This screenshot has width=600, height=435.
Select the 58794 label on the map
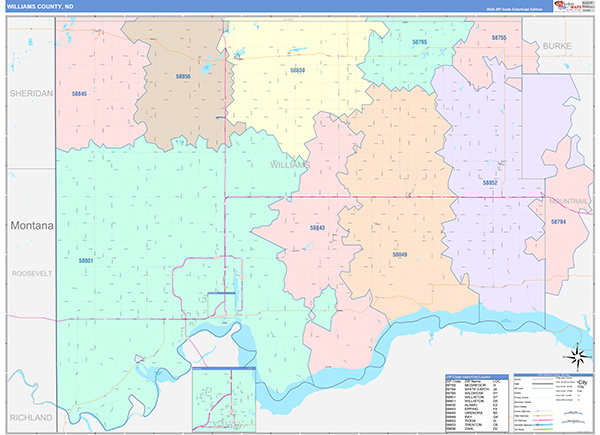click(x=558, y=222)
